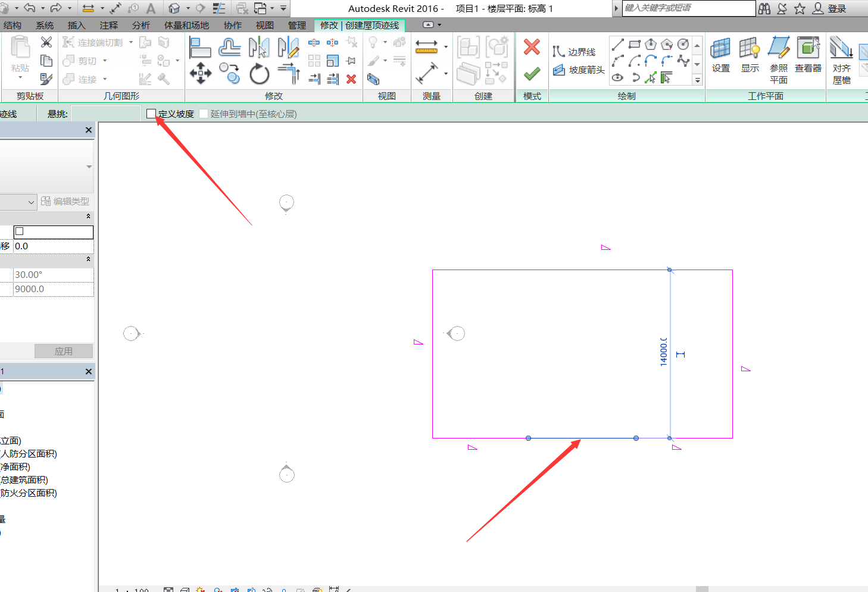Pick the Circle draw tool
Image resolution: width=868 pixels, height=592 pixels.
[x=683, y=45]
